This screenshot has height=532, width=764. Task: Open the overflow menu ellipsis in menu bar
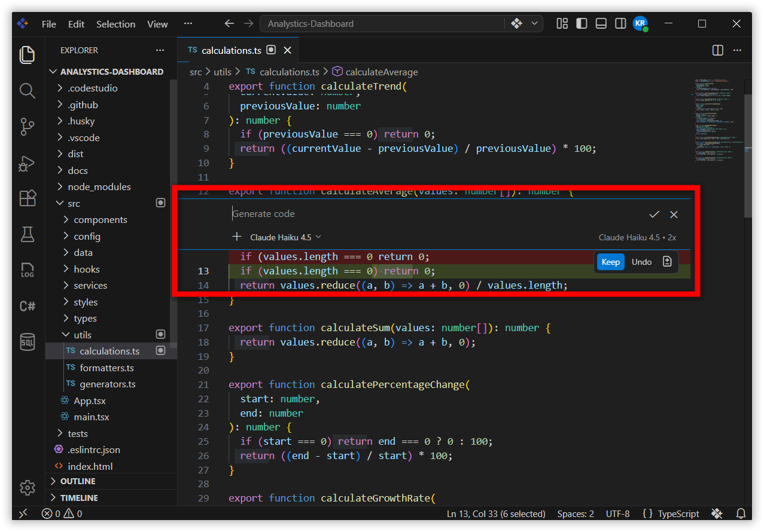(x=188, y=24)
